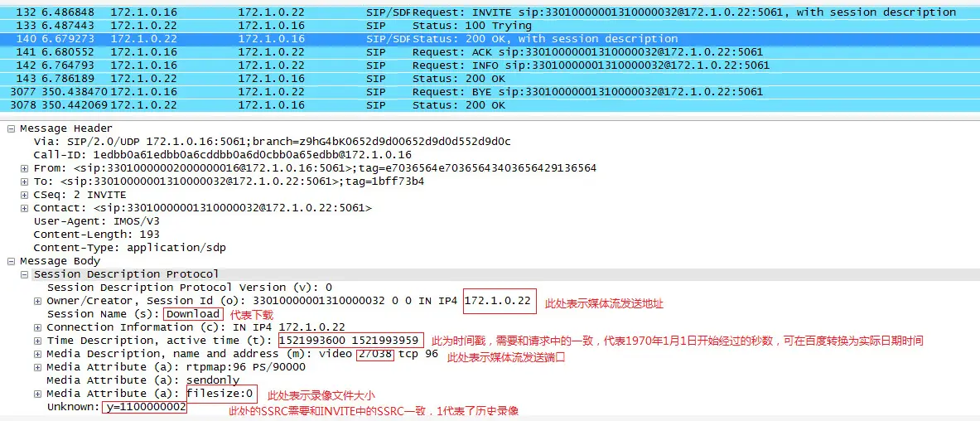Collapse the Message Header section
Viewport: 980px width, 421px height.
pyautogui.click(x=11, y=128)
